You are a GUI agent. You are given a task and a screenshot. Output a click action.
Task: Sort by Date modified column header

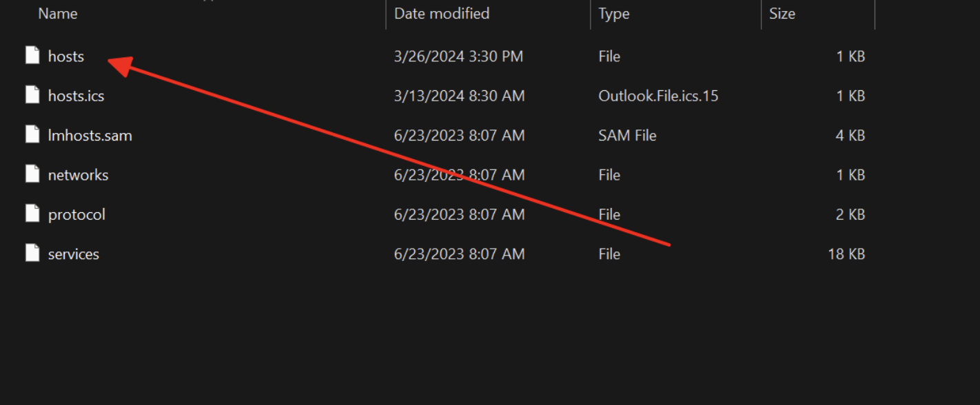click(x=442, y=14)
